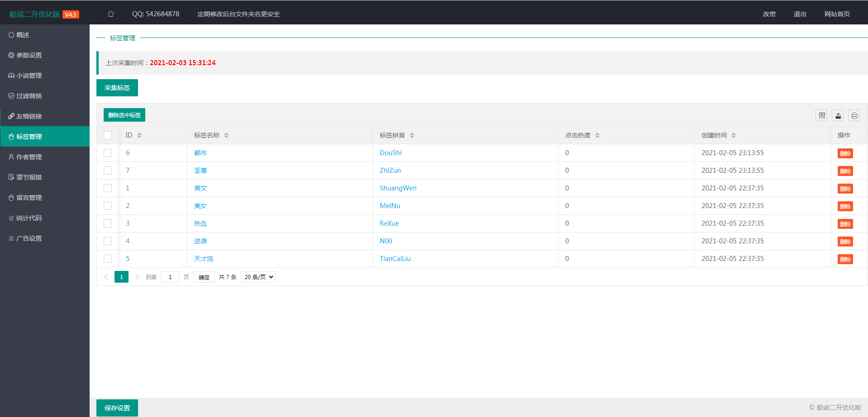The height and width of the screenshot is (417, 868).
Task: Go to next page arrow
Action: (137, 277)
